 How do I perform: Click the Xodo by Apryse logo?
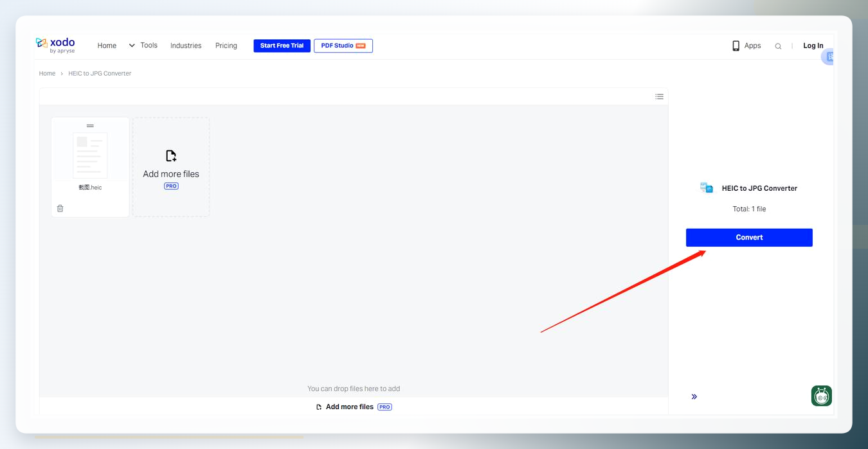[x=55, y=45]
